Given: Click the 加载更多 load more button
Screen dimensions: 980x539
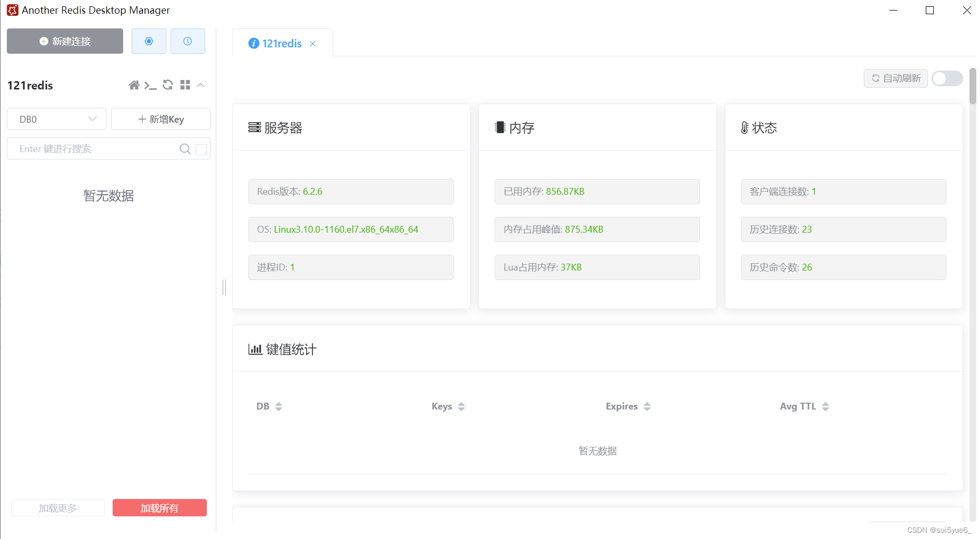Looking at the screenshot, I should tap(58, 508).
